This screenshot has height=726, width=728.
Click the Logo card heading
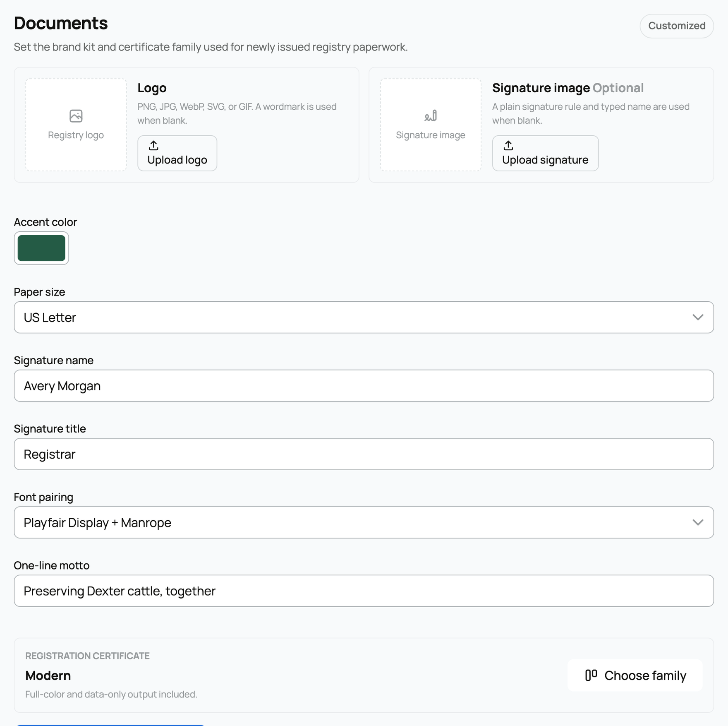click(152, 88)
